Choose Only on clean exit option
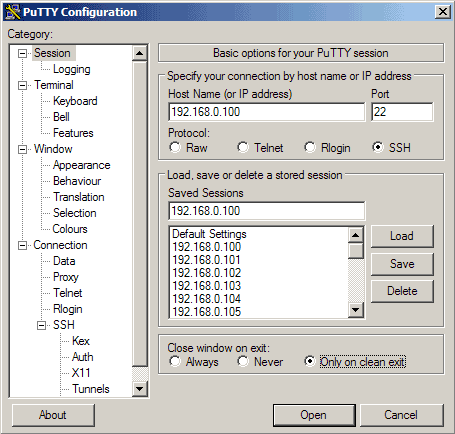 pyautogui.click(x=310, y=361)
